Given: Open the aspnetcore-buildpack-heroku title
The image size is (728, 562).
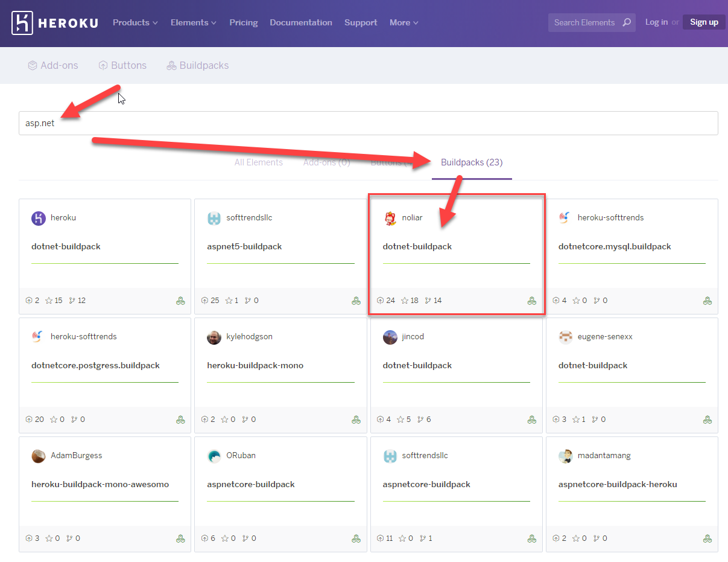Looking at the screenshot, I should coord(618,484).
